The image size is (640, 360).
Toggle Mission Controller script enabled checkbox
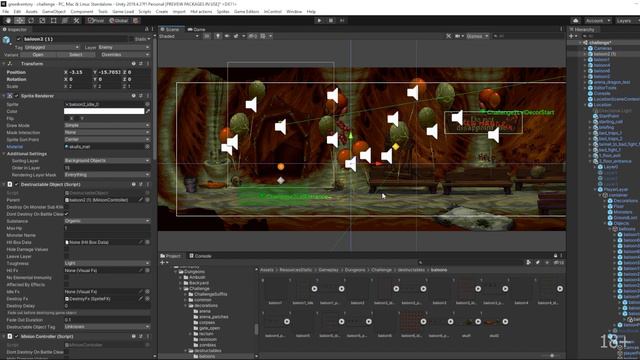17,336
